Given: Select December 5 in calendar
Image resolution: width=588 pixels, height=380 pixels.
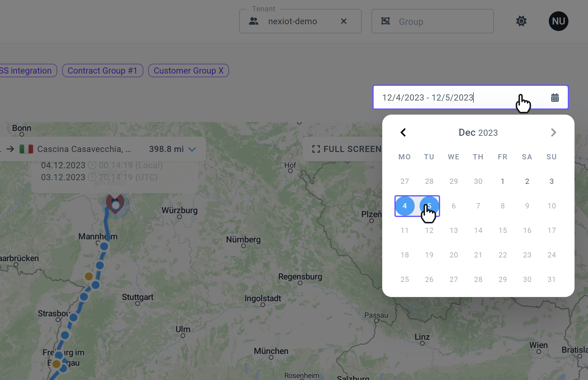Looking at the screenshot, I should tap(429, 206).
